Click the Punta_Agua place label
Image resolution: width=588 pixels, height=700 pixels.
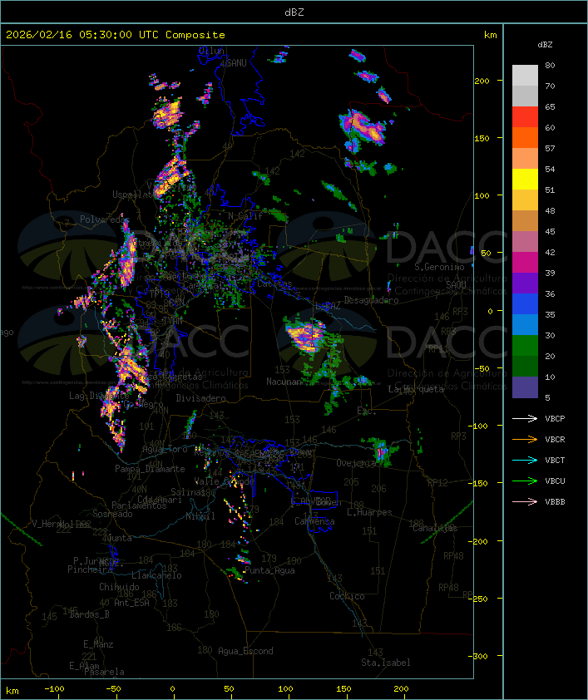(269, 570)
